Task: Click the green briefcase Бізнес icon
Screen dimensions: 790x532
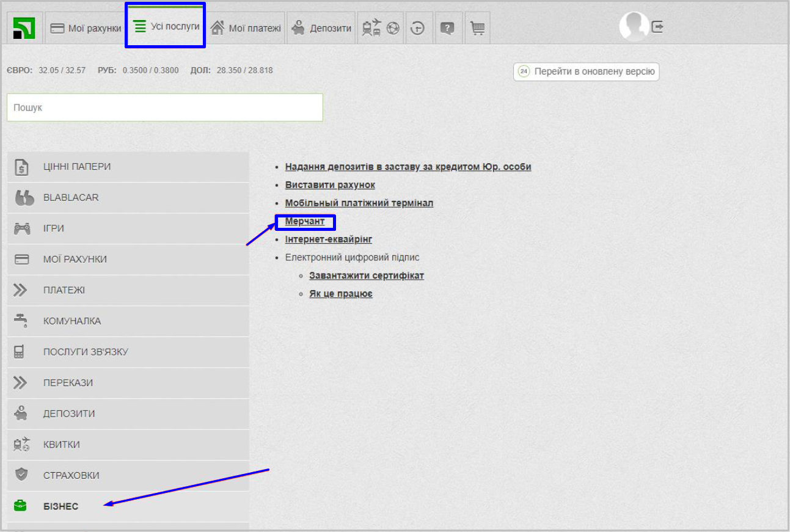Action: point(21,506)
